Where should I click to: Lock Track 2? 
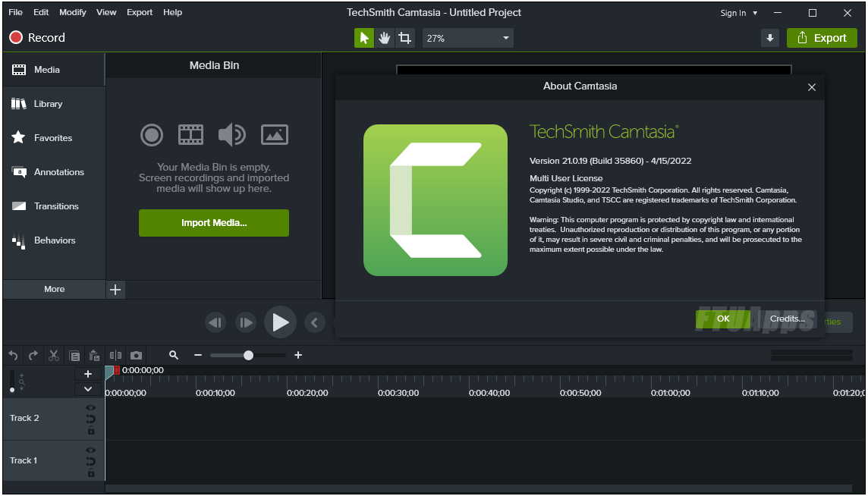pyautogui.click(x=91, y=430)
